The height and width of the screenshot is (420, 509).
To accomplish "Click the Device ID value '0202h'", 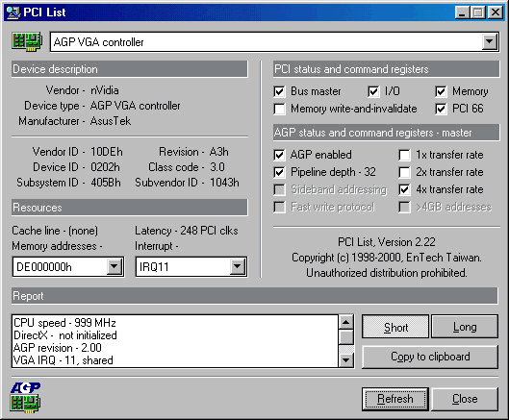I will pyautogui.click(x=105, y=167).
